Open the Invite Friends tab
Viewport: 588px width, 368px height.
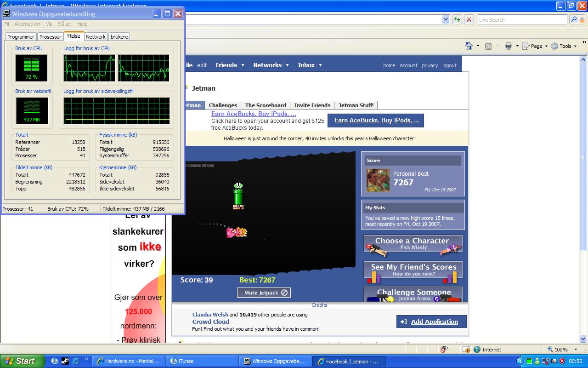click(312, 105)
